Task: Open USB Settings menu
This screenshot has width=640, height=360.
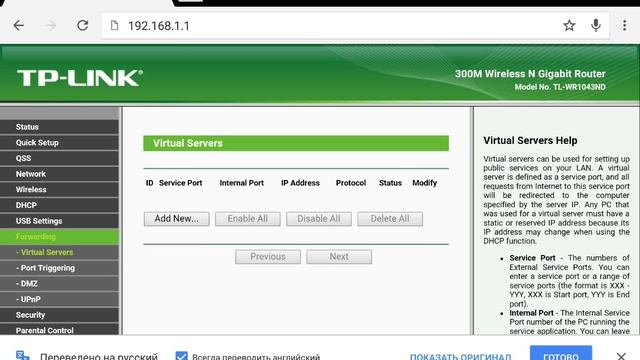Action: click(x=60, y=221)
